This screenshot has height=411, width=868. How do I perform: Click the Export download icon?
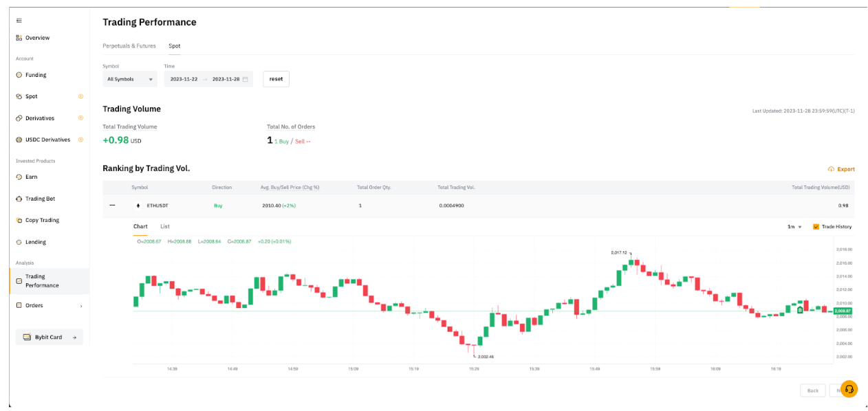(831, 169)
